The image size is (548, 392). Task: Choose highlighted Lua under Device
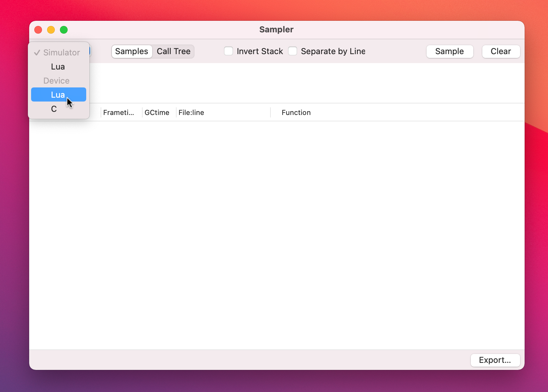pyautogui.click(x=58, y=94)
